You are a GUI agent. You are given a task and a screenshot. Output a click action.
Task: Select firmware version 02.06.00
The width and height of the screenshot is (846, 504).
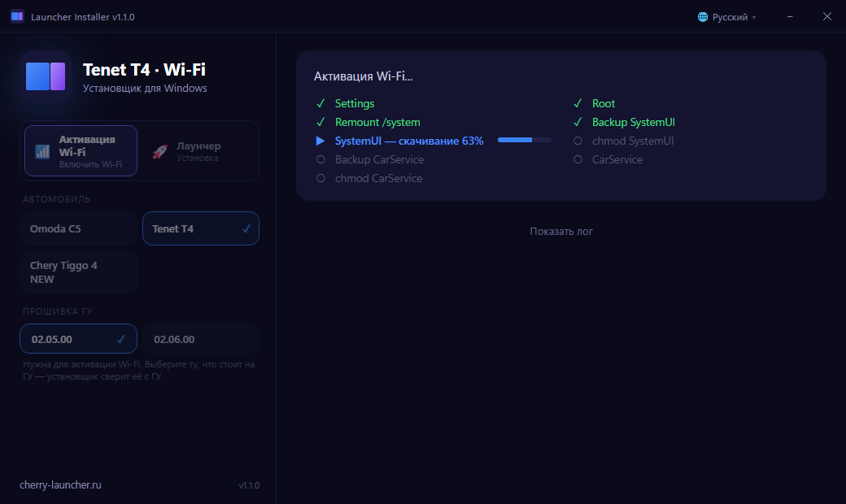click(x=201, y=338)
